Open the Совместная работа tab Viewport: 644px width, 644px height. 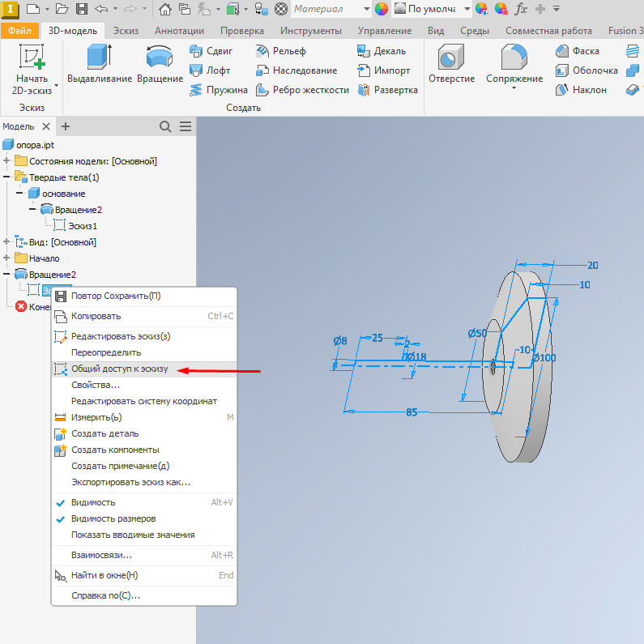click(x=548, y=31)
